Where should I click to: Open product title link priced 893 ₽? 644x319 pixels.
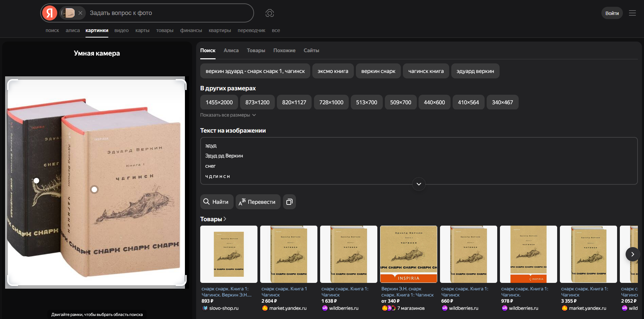(x=227, y=292)
